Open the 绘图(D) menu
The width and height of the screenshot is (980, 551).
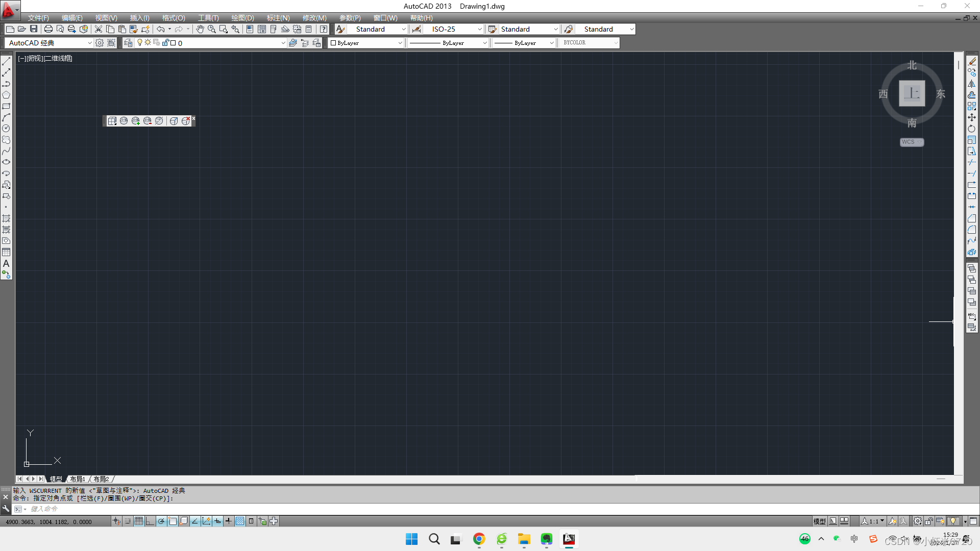(x=242, y=18)
